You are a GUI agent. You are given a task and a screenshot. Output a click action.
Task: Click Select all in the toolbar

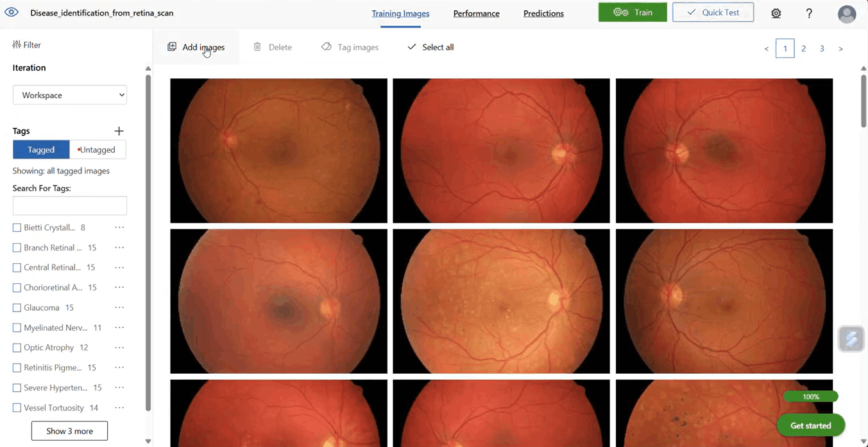pos(430,47)
